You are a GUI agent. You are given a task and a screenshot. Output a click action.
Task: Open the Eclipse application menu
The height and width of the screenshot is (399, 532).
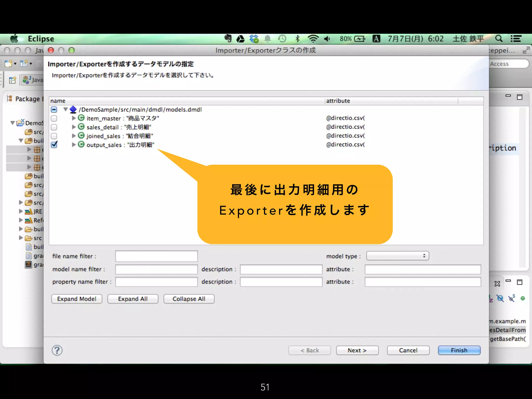point(41,39)
